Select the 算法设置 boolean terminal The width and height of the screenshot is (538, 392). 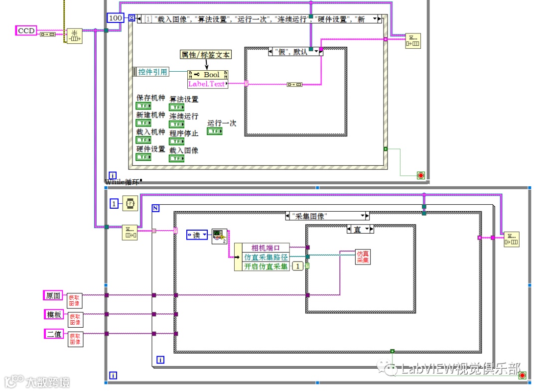(177, 108)
